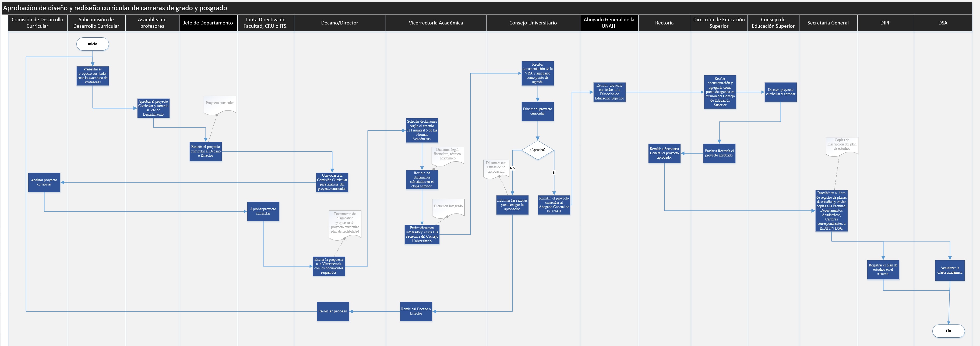Click the Inicio start terminator shape
980x346 pixels.
[x=93, y=44]
